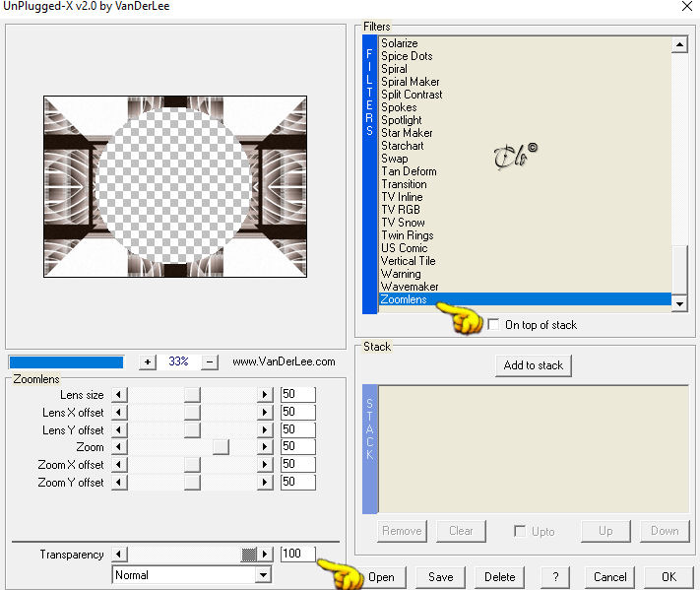Select the Wavemaker filter
Screen dimensions: 700x590
pyautogui.click(x=410, y=287)
